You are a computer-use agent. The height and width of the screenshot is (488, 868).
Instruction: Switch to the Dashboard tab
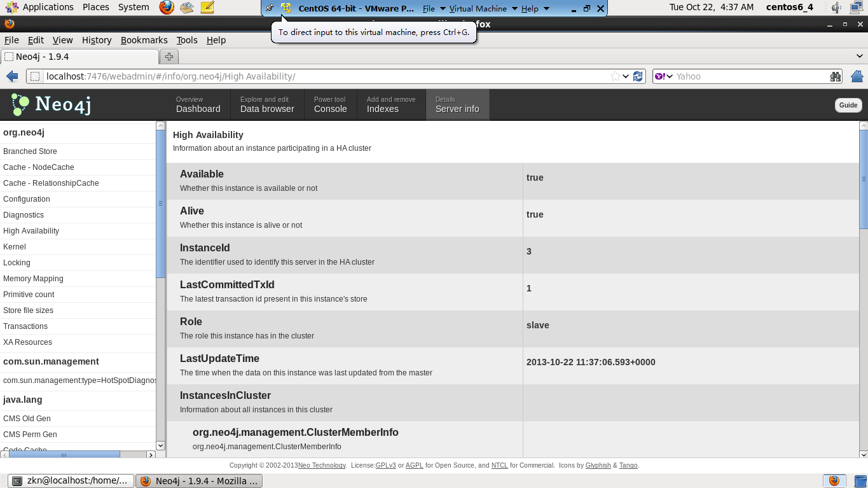pyautogui.click(x=198, y=104)
